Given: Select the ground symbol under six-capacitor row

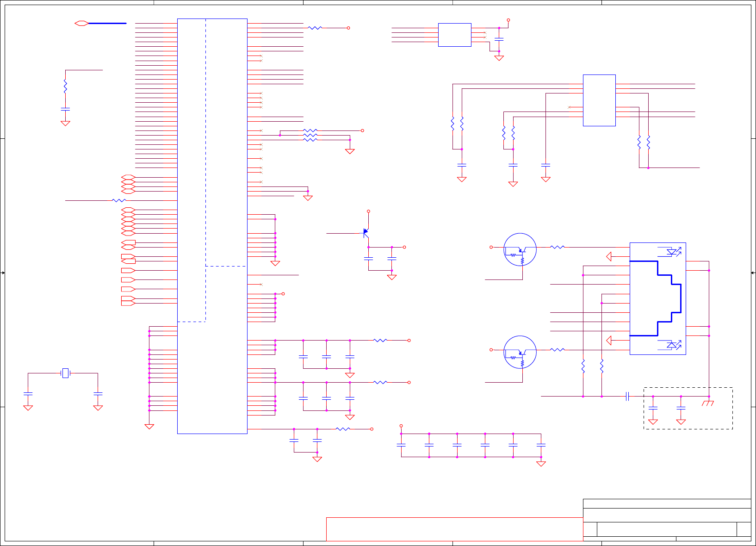Looking at the screenshot, I should 541,464.
